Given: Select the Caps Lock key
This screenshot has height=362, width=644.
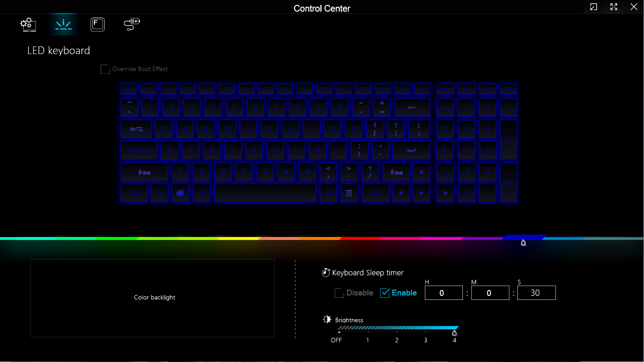Looking at the screenshot, I should [139, 150].
